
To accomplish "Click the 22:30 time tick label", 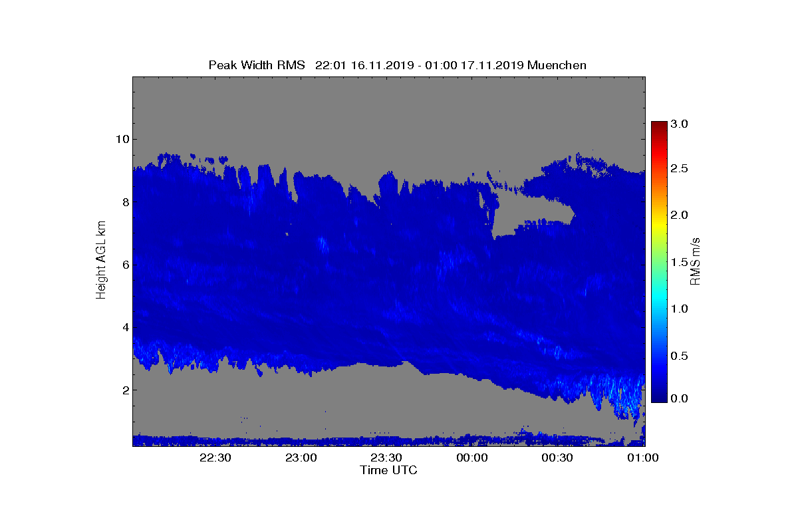I will point(215,458).
